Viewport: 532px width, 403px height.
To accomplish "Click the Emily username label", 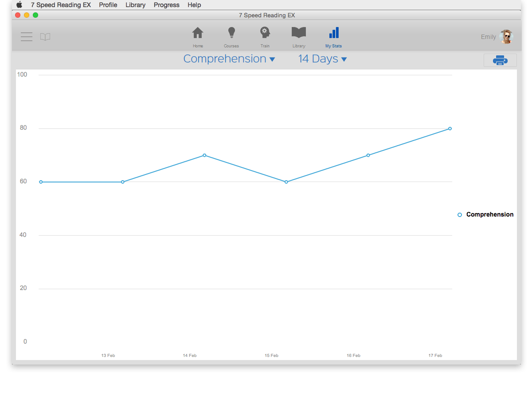I will [488, 37].
